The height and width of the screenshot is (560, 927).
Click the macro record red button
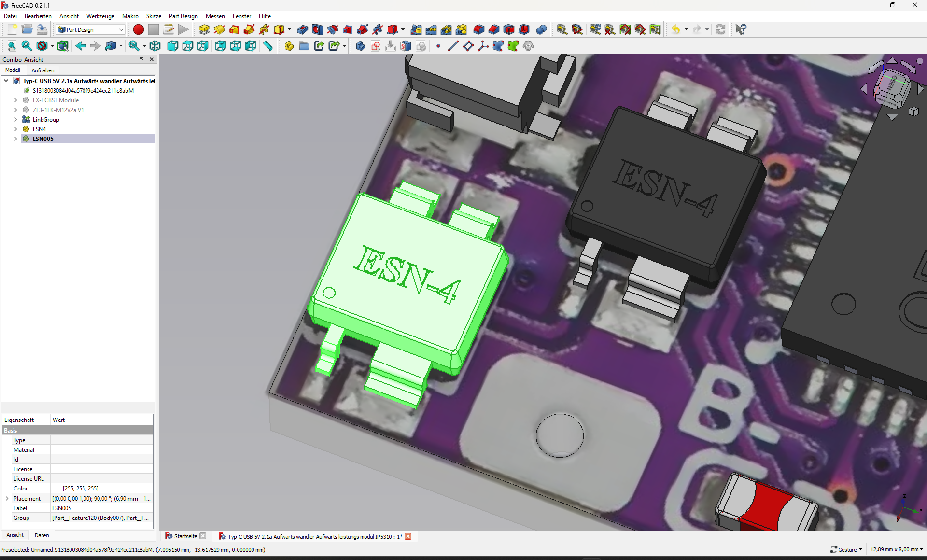click(x=138, y=29)
